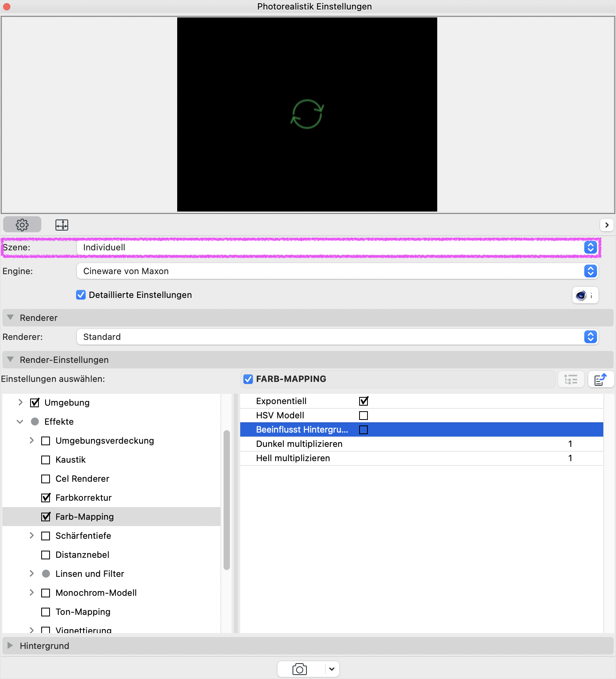Screen dimensions: 616x679
Task: Collapse the Render-Einstellungen section
Action: pyautogui.click(x=11, y=360)
